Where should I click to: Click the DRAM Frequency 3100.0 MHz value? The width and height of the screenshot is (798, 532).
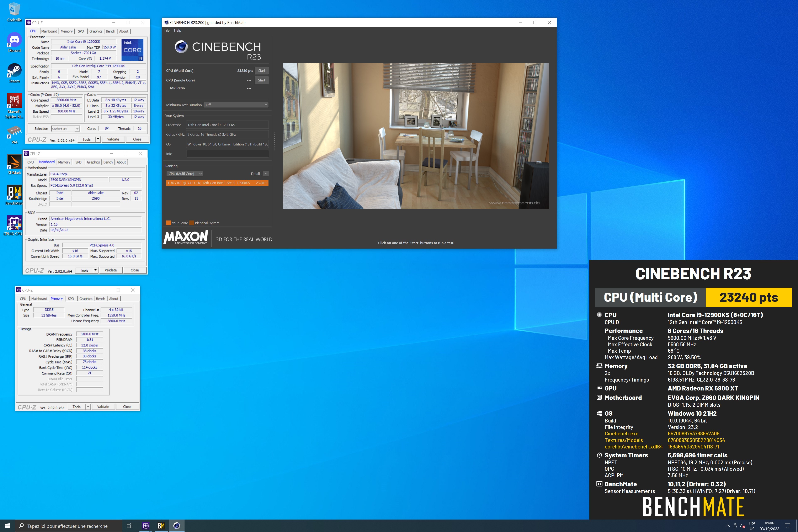89,334
